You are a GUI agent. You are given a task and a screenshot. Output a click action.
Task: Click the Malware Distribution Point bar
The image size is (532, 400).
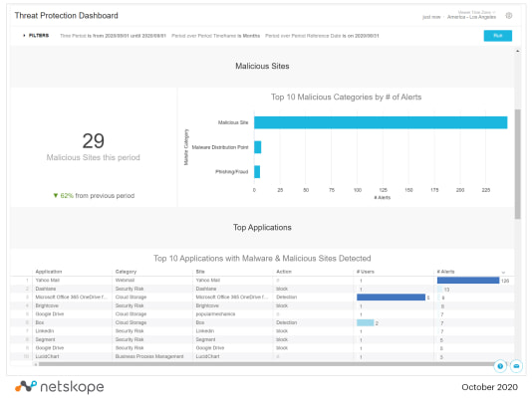pyautogui.click(x=257, y=147)
